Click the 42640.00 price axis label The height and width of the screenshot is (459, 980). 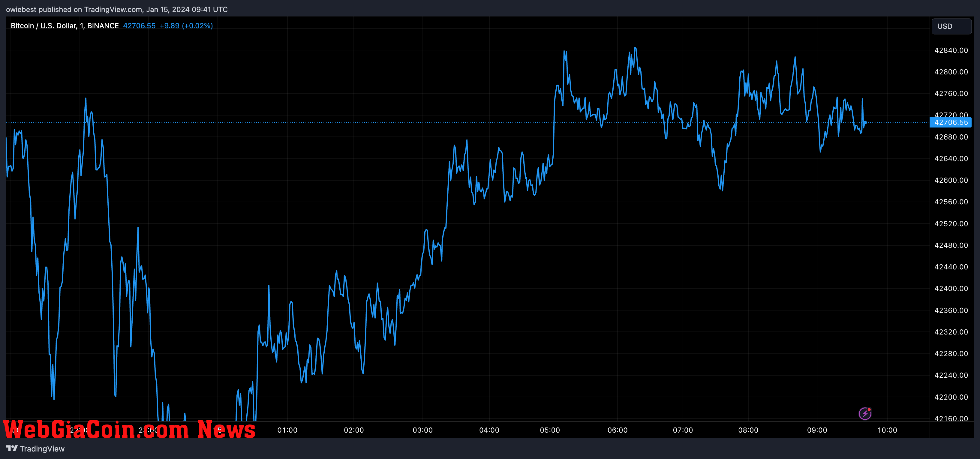click(951, 159)
